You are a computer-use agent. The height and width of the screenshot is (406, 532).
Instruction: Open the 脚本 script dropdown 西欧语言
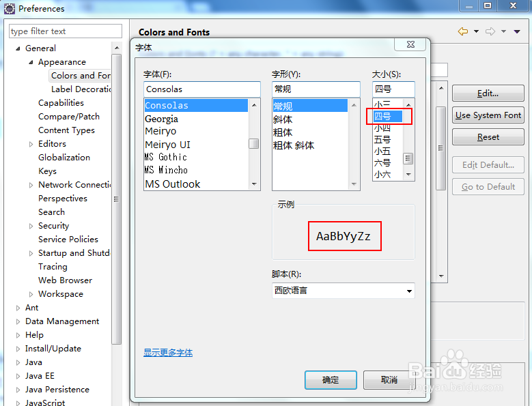tap(344, 291)
